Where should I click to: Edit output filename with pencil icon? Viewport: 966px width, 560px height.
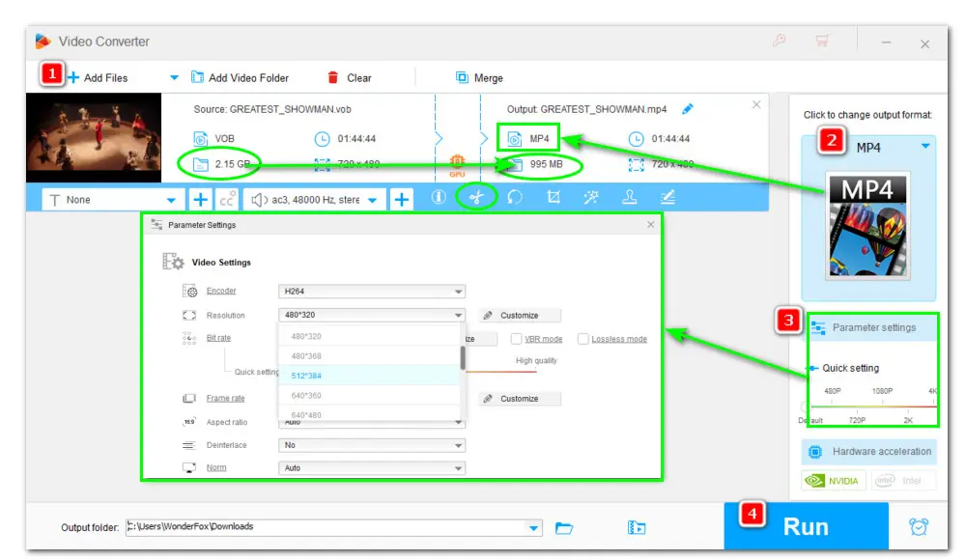[x=688, y=109]
